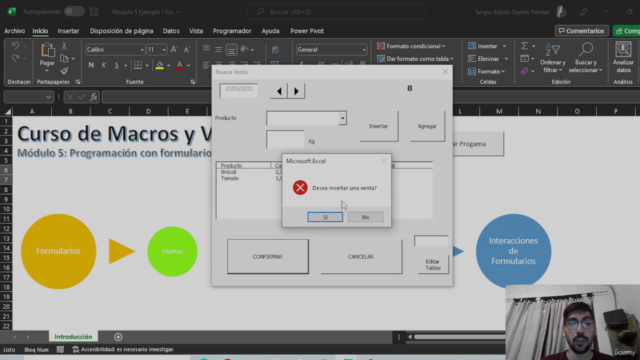Click the previous arrow in Nueva Venta form
The height and width of the screenshot is (360, 640).
[x=279, y=91]
